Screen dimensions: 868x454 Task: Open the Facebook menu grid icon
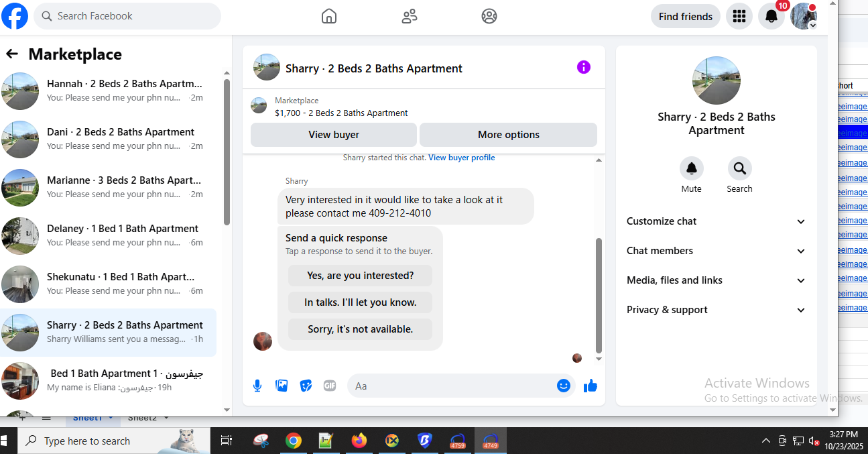coord(739,16)
